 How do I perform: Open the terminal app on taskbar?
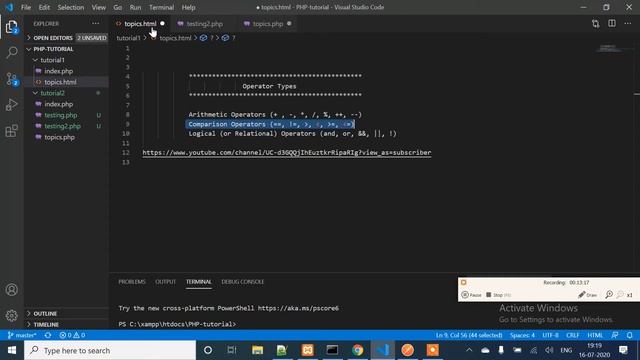332,350
